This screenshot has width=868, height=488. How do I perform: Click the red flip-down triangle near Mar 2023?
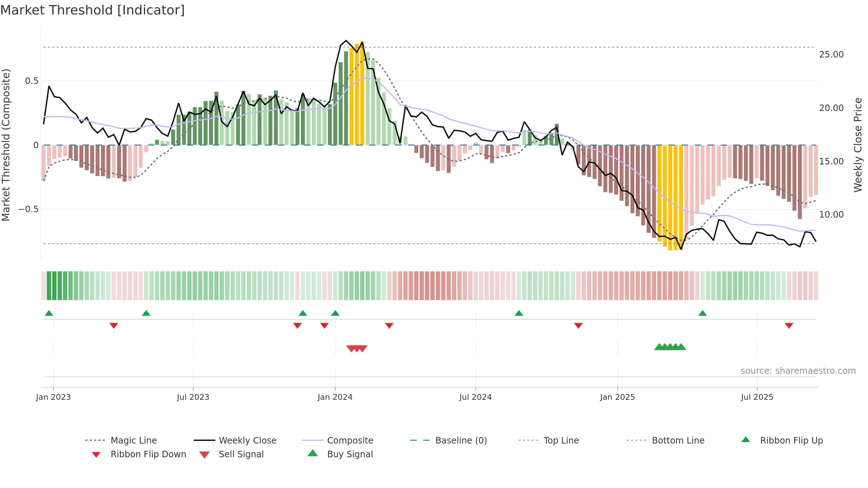coord(114,326)
